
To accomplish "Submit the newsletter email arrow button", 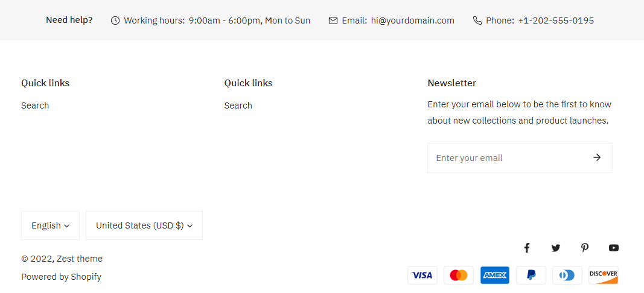I will point(597,158).
